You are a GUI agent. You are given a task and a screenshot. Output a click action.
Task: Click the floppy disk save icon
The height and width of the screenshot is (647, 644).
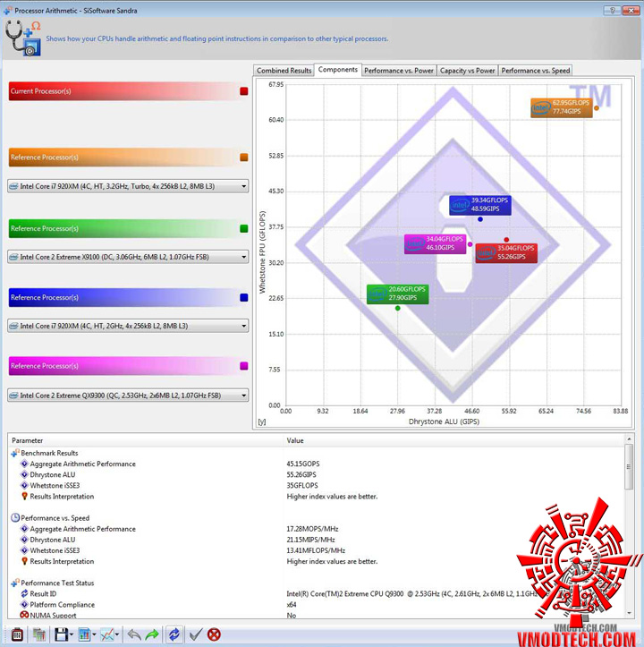click(61, 634)
